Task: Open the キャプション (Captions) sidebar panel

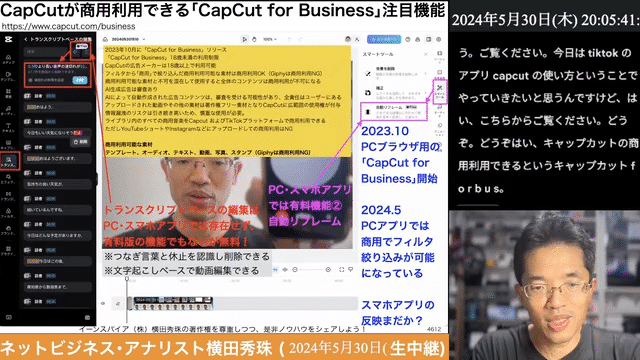Action: click(x=9, y=144)
